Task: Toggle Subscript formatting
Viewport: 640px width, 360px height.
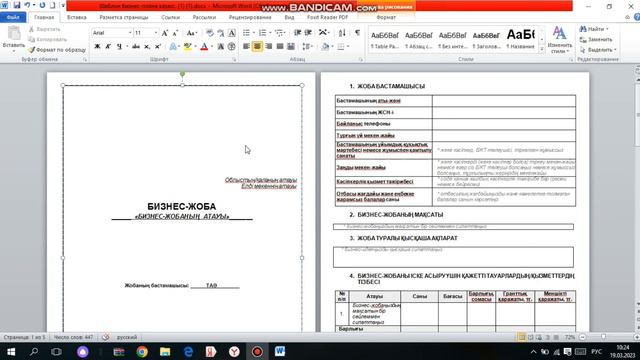Action: pos(147,47)
